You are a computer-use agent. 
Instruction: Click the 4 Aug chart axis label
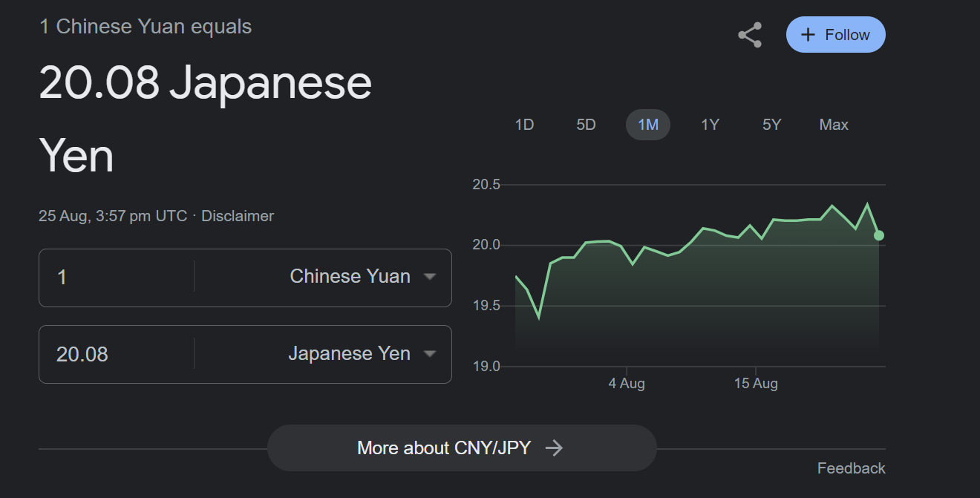click(627, 384)
